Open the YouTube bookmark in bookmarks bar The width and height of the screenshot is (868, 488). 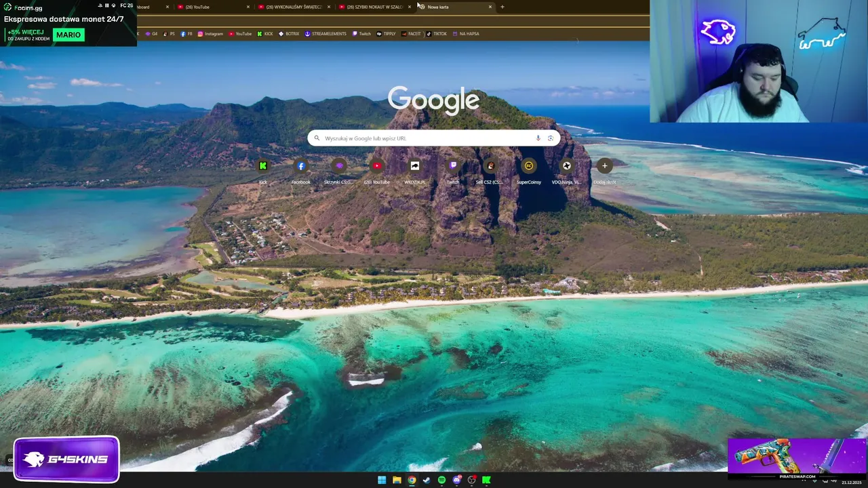pos(240,34)
